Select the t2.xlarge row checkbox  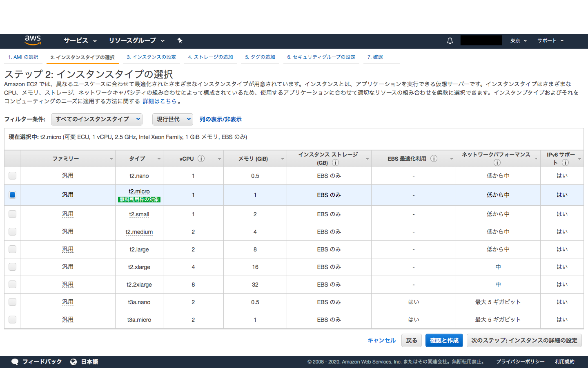click(x=13, y=267)
